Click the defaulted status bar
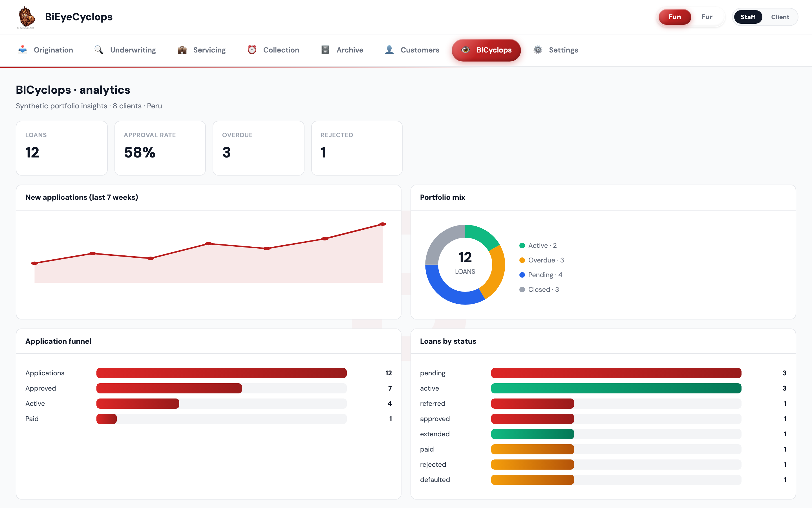 (x=533, y=480)
